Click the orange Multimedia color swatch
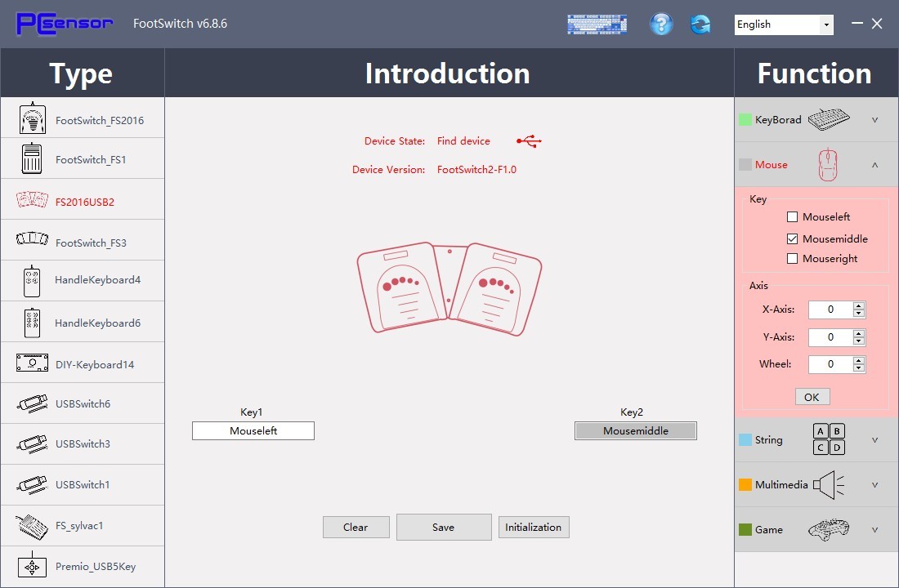The width and height of the screenshot is (899, 588). pyautogui.click(x=745, y=485)
